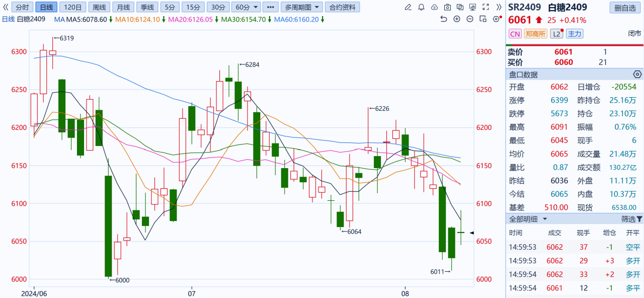
Task: Open the 盘口数据 panel settings icon
Action: tap(637, 74)
